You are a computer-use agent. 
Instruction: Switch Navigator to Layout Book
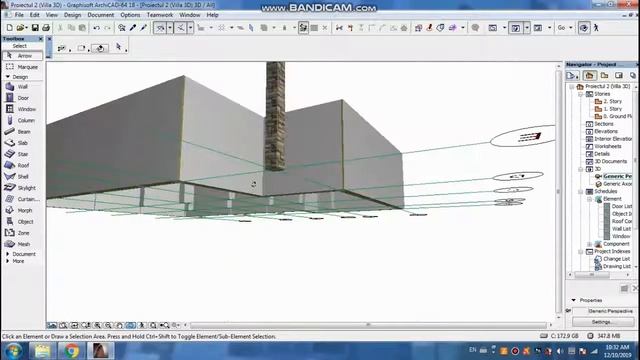tap(619, 76)
